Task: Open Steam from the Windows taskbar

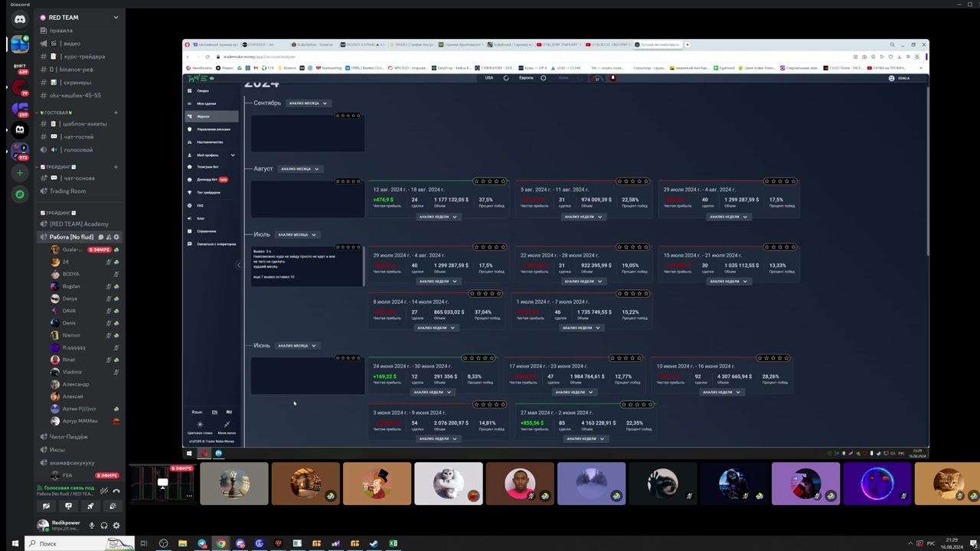Action: point(374,543)
